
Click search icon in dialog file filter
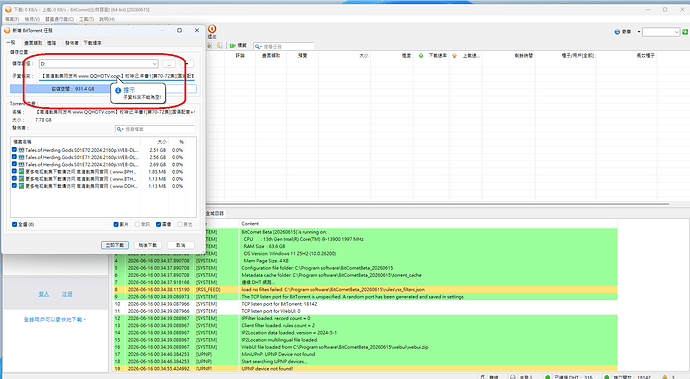tap(120, 129)
